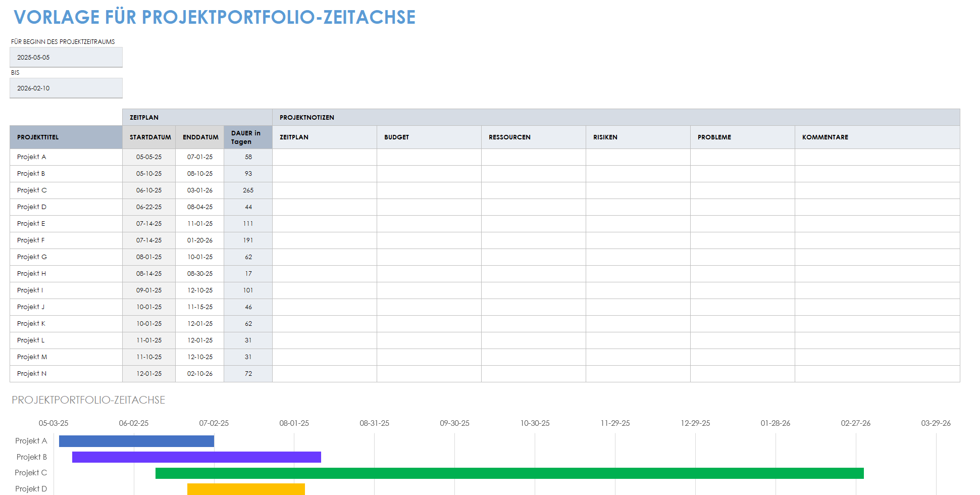Select the project start date field 2025-05-05
The image size is (980, 495).
[x=66, y=57]
